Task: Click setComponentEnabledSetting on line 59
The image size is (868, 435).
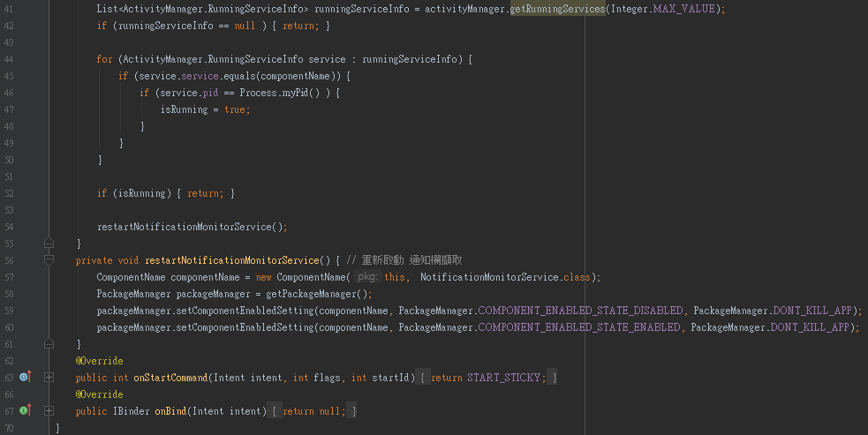Action: coord(245,311)
